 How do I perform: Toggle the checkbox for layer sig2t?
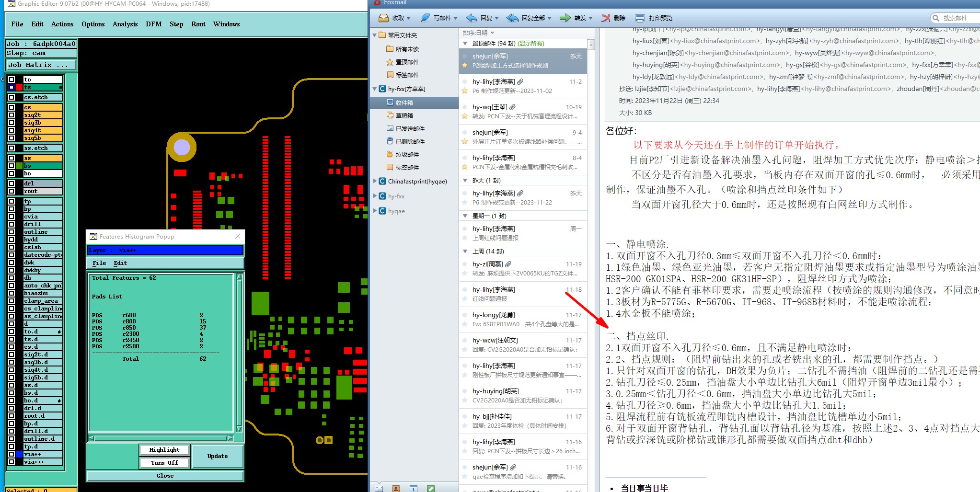pos(12,115)
